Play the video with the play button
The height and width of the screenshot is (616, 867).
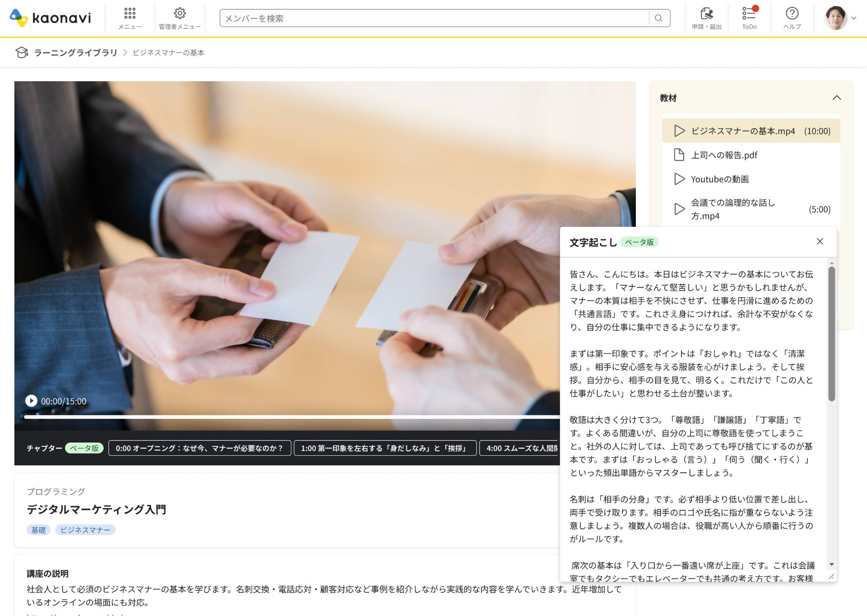click(31, 401)
